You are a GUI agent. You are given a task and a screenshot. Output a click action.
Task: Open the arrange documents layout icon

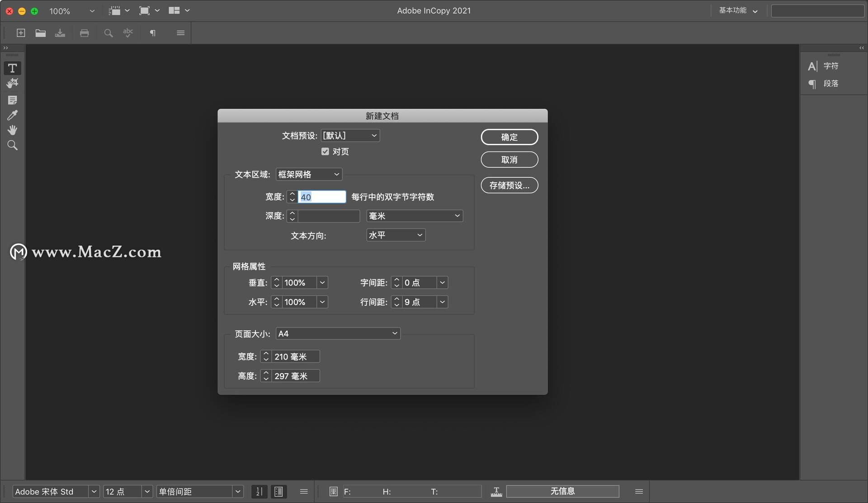coord(179,10)
